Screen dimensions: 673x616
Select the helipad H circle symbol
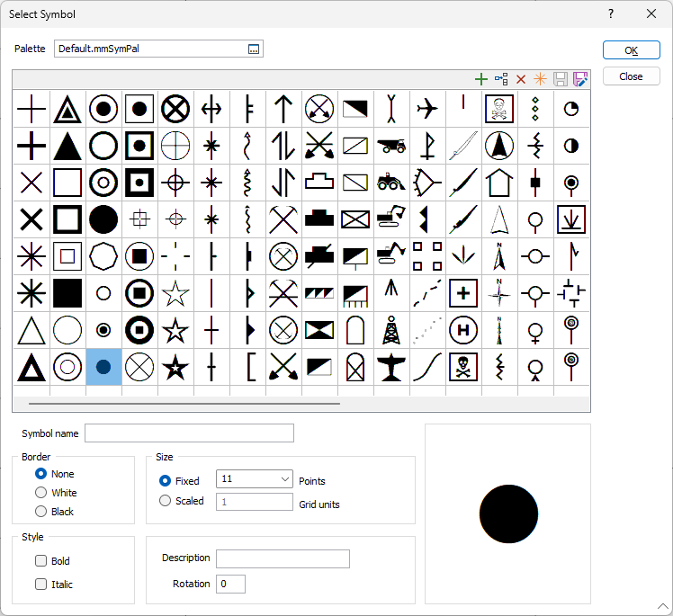463,330
